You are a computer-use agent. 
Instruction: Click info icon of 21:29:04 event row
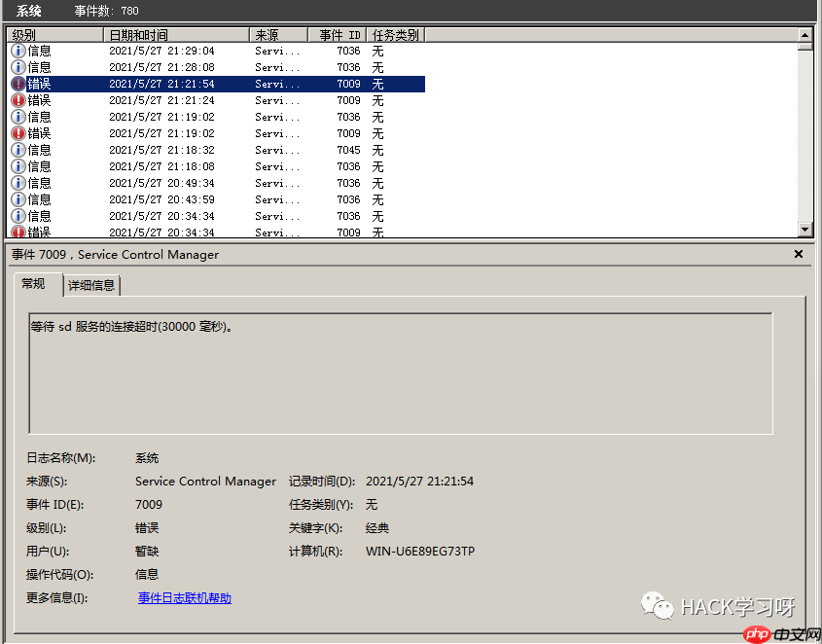[x=18, y=51]
